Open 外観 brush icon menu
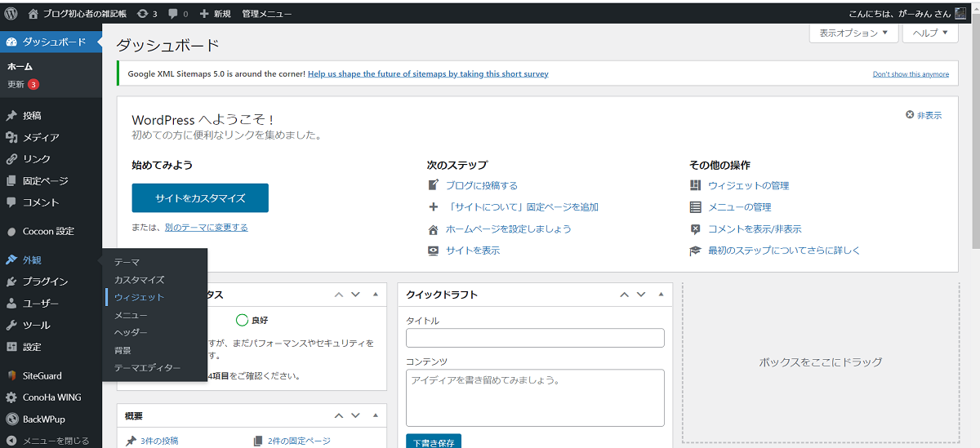Viewport: 980px width, 448px height. pos(11,260)
